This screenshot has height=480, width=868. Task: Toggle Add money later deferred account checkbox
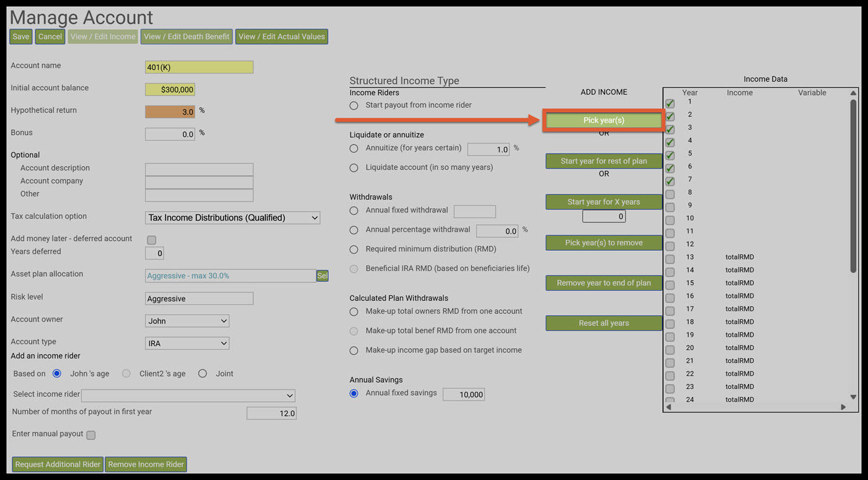click(151, 240)
